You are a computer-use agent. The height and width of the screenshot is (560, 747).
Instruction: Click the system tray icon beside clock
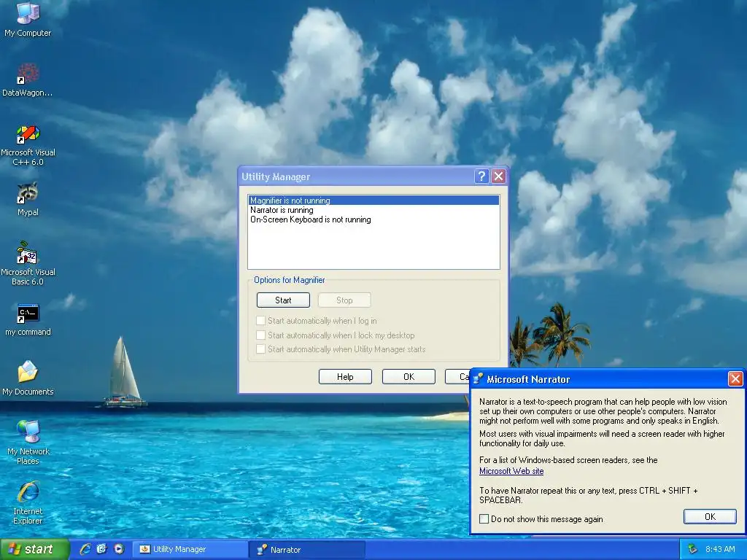693,549
